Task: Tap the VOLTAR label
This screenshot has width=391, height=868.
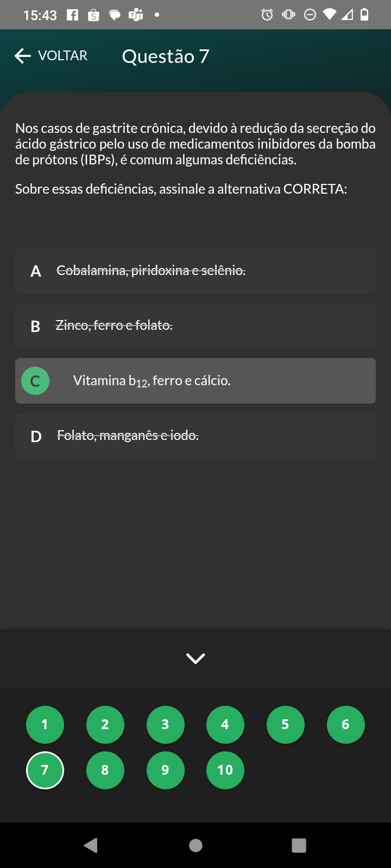Action: 62,56
